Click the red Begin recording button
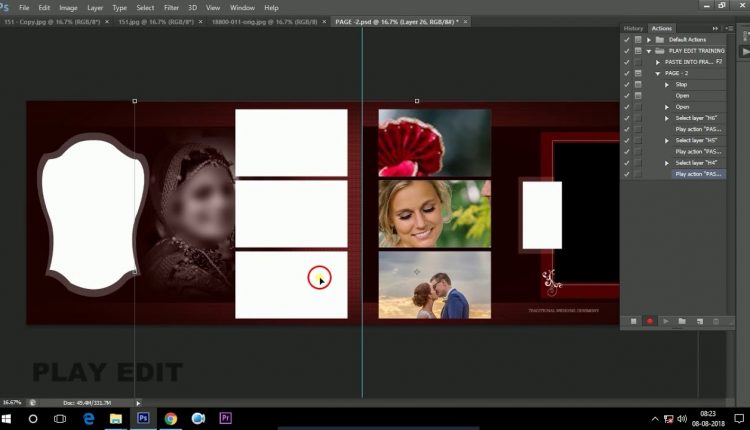Image resolution: width=750 pixels, height=430 pixels. pyautogui.click(x=650, y=321)
